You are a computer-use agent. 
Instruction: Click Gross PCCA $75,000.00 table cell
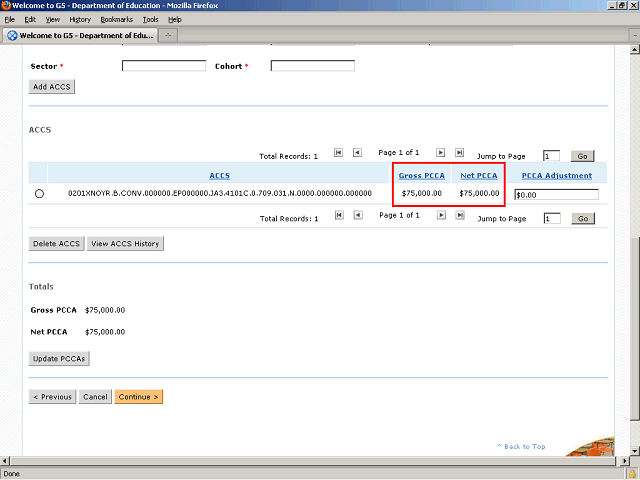(x=422, y=193)
